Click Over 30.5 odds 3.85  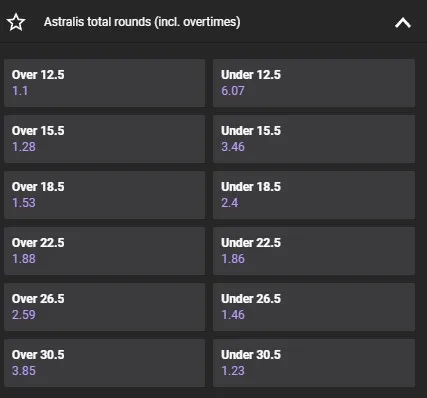[x=104, y=363]
